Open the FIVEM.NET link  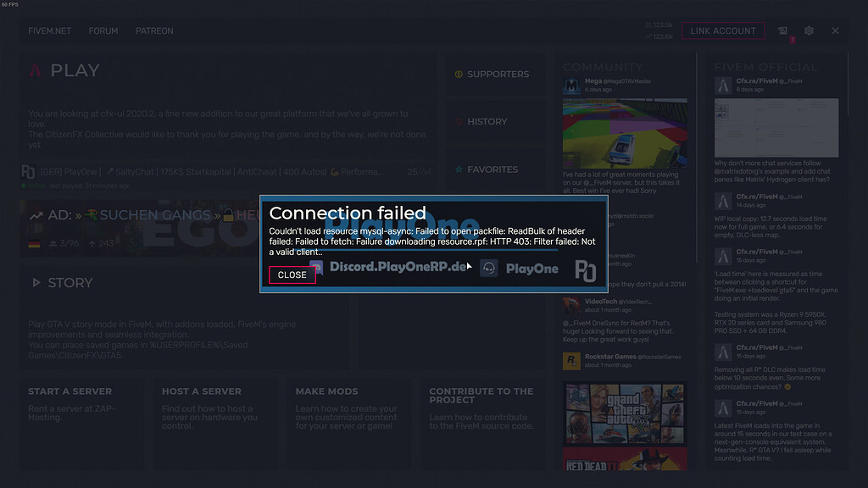tap(50, 31)
